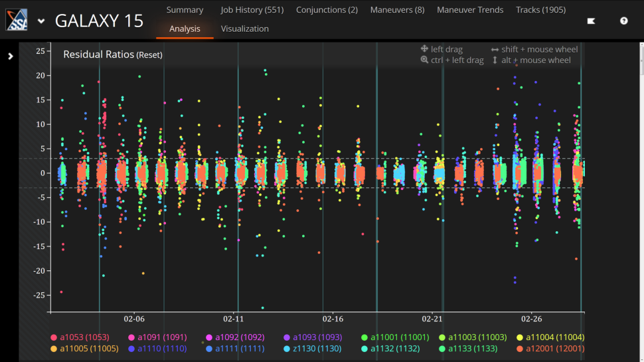
Task: Expand the left sidebar chevron
Action: [10, 56]
